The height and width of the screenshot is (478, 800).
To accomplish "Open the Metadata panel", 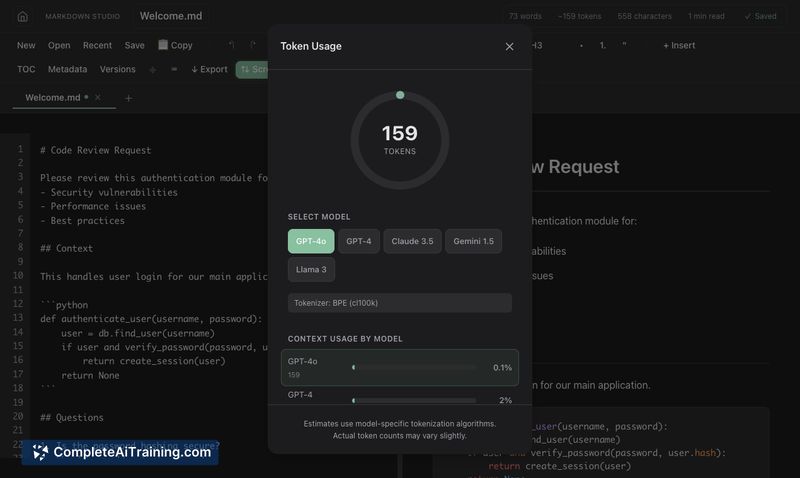I will (x=67, y=69).
